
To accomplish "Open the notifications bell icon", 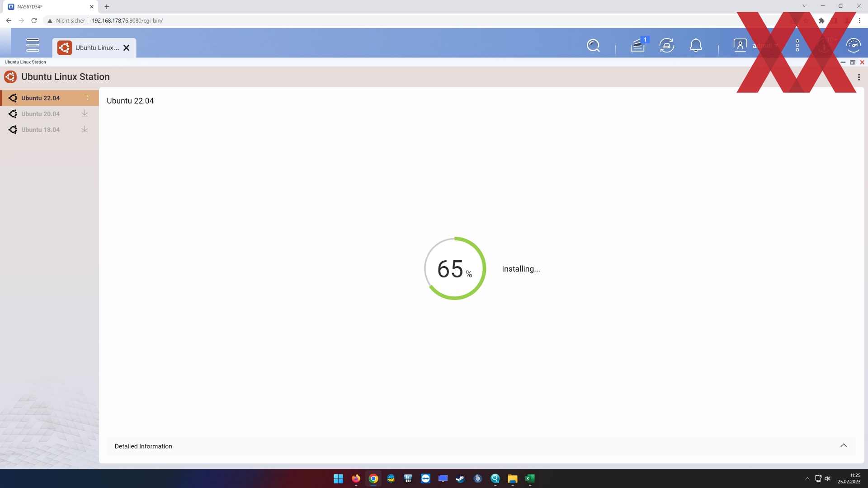I will click(696, 46).
